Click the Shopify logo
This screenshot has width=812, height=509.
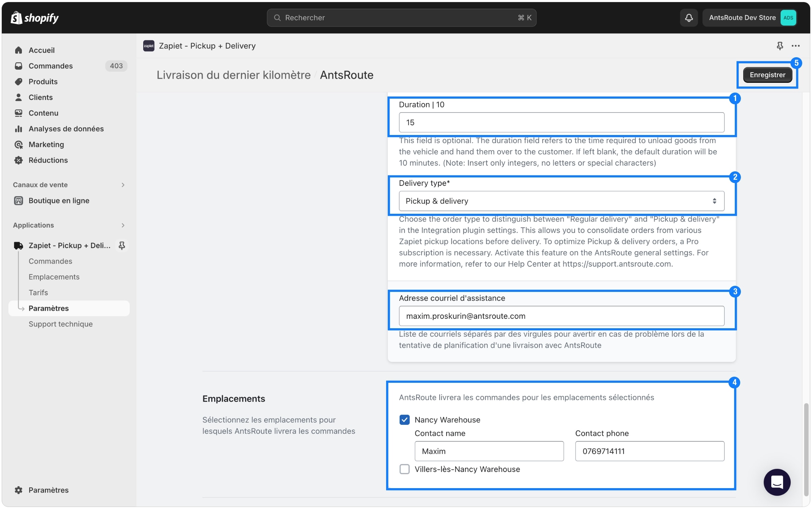(35, 18)
